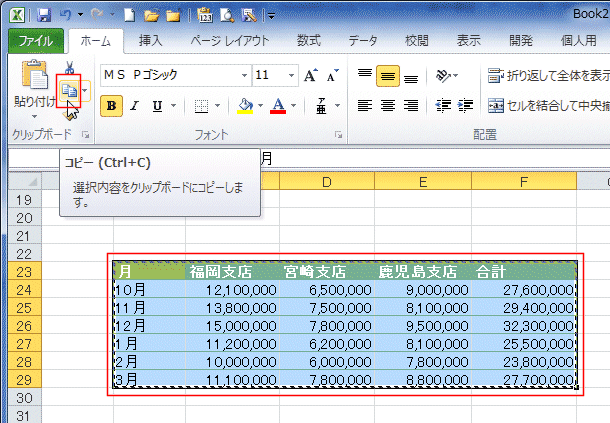Toggle Italic formatting
Image resolution: width=610 pixels, height=423 pixels.
[135, 106]
